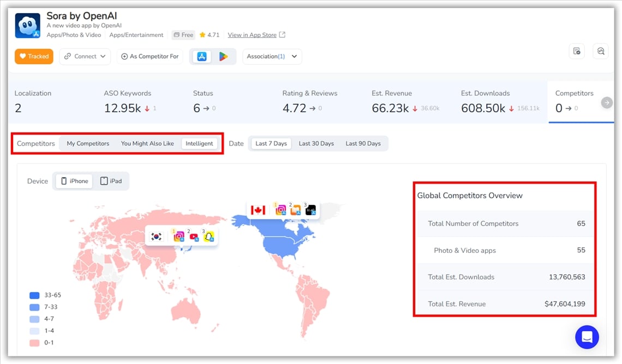Select the You Might Also Like tab

click(147, 144)
